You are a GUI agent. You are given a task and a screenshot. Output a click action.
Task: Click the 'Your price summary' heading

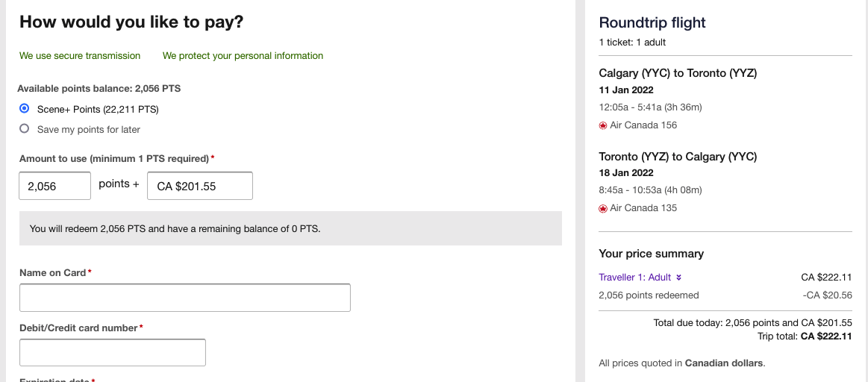tap(651, 254)
